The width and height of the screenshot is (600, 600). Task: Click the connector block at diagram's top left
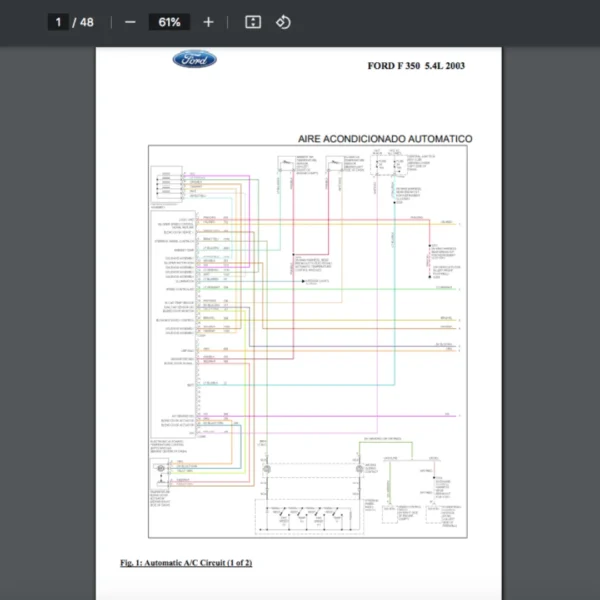(163, 184)
